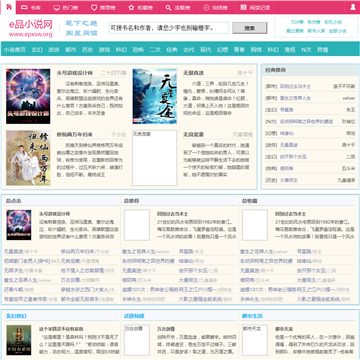Select the 游戏 category in the teal bar
Screen dimensions: 360x360
104,50
